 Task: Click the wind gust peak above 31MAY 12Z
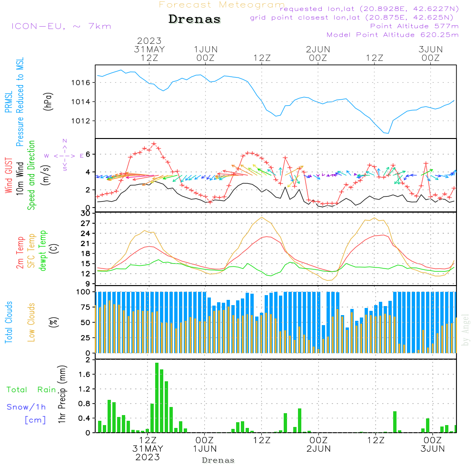154,143
